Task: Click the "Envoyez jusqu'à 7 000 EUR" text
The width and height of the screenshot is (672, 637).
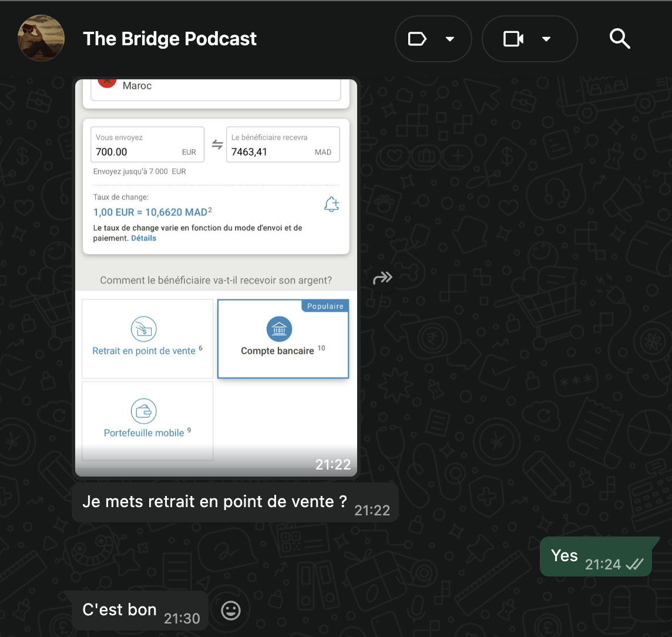Action: click(140, 172)
